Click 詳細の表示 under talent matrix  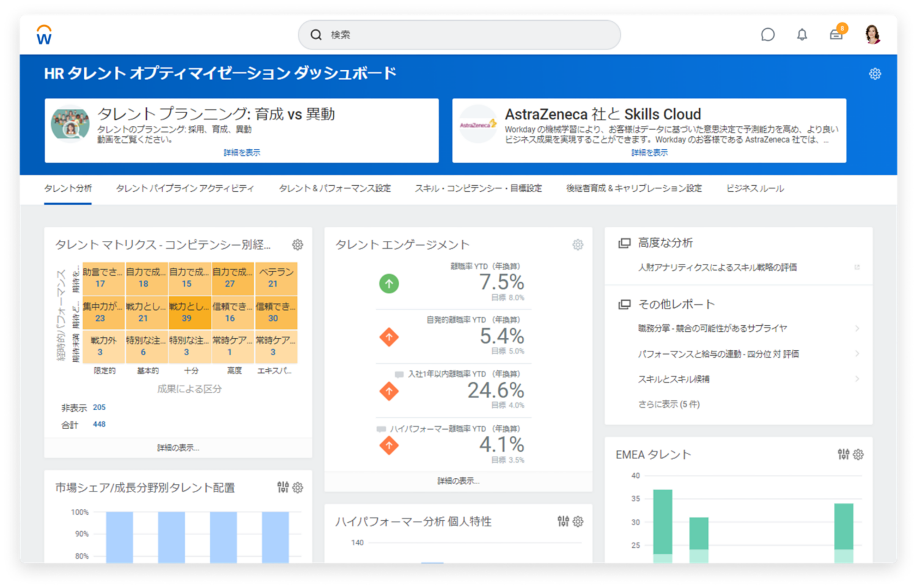click(178, 448)
